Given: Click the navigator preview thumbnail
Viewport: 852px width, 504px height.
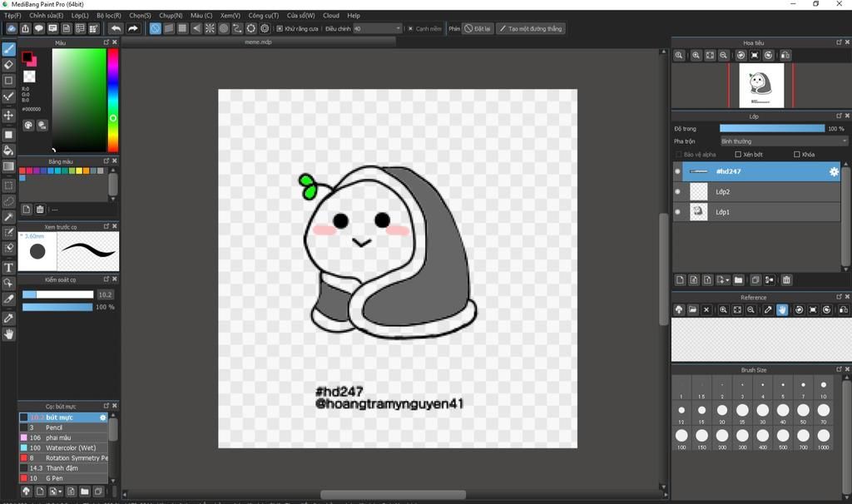Looking at the screenshot, I should 761,86.
